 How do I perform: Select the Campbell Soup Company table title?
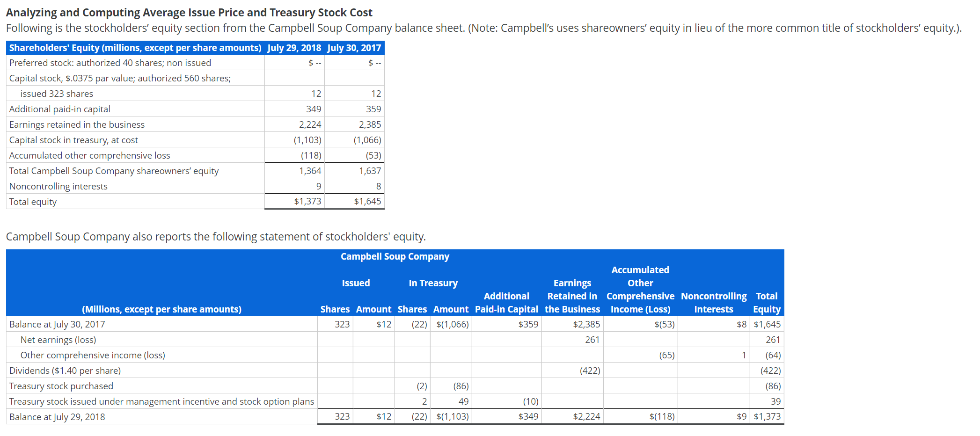tap(395, 256)
